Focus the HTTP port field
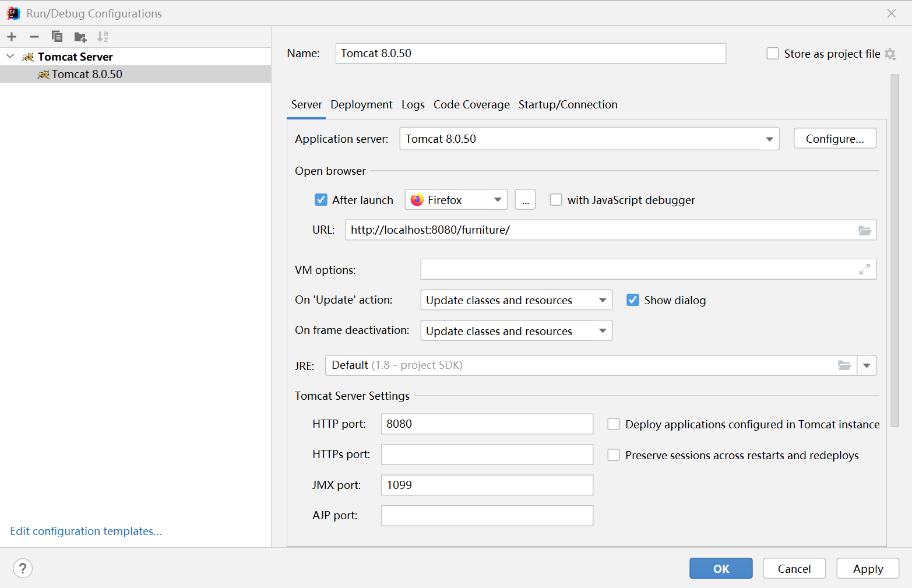The height and width of the screenshot is (588, 912). click(487, 424)
